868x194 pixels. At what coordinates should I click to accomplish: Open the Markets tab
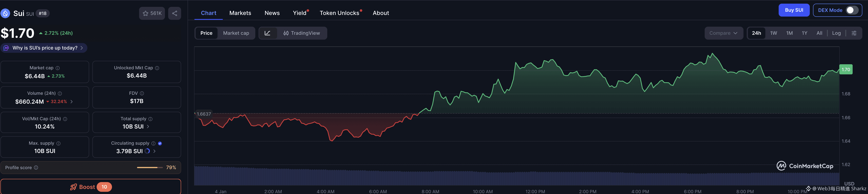(x=240, y=13)
